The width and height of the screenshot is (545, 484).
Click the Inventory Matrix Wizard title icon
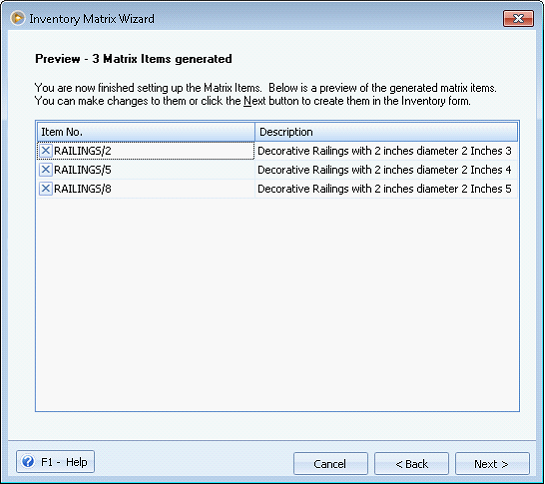18,18
